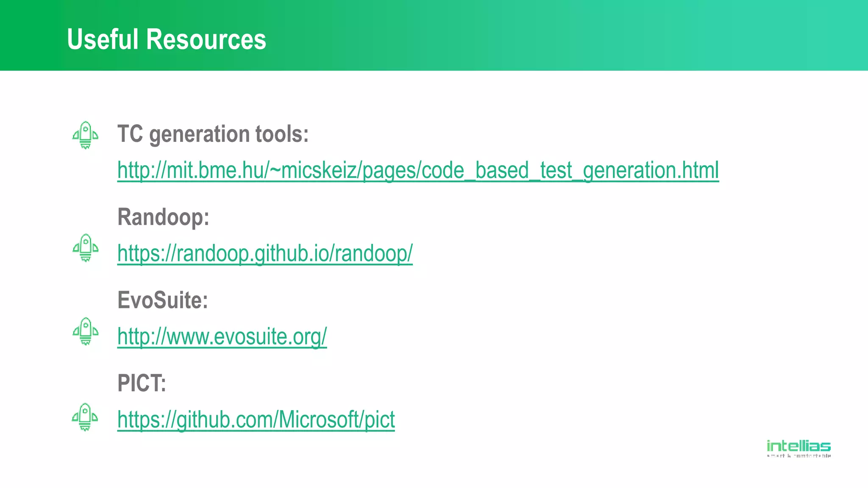Click the rocket icon beside TC generation tools
Image resolution: width=868 pixels, height=488 pixels.
tap(85, 135)
